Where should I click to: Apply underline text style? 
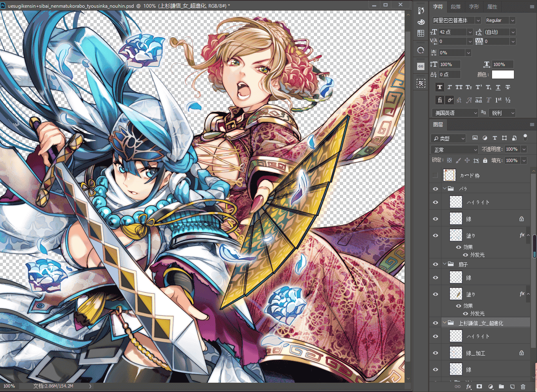click(498, 87)
